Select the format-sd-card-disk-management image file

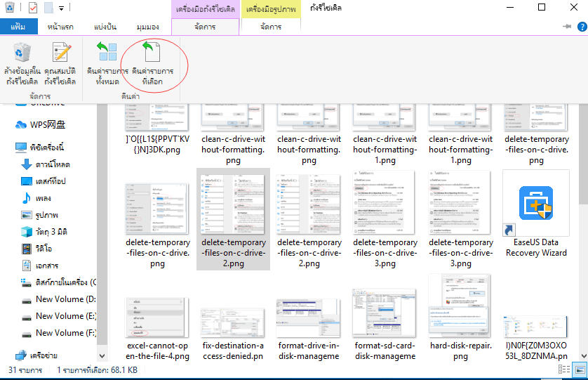[x=385, y=325]
